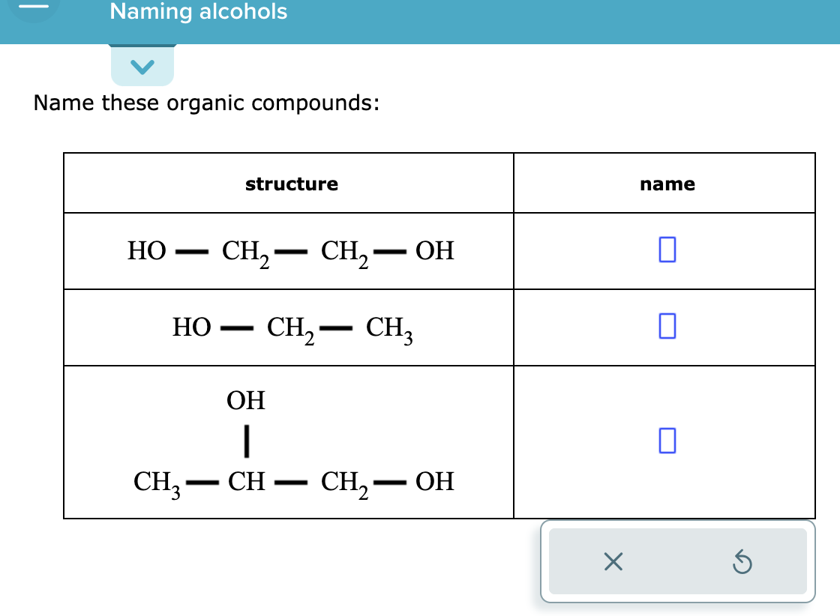This screenshot has width=840, height=616.
Task: Click the Name these organic compounds text
Action: pos(208,103)
